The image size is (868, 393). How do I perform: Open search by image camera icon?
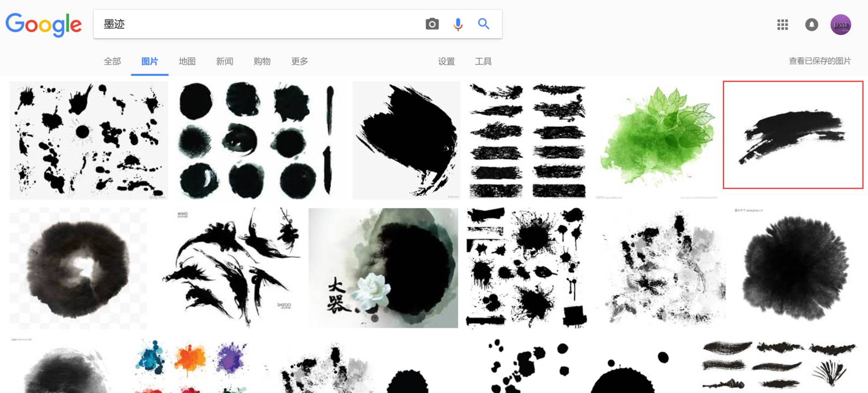432,24
